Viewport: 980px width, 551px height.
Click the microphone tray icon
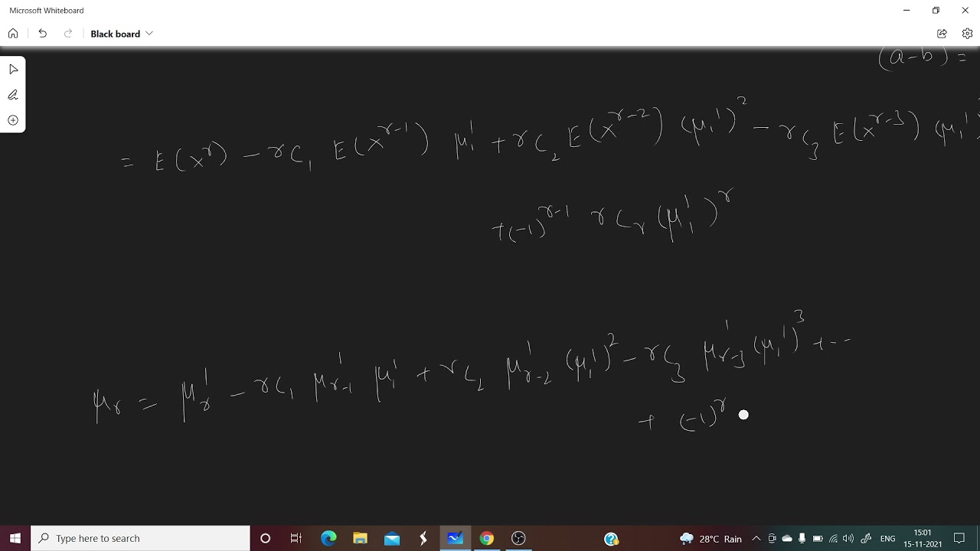click(x=802, y=538)
